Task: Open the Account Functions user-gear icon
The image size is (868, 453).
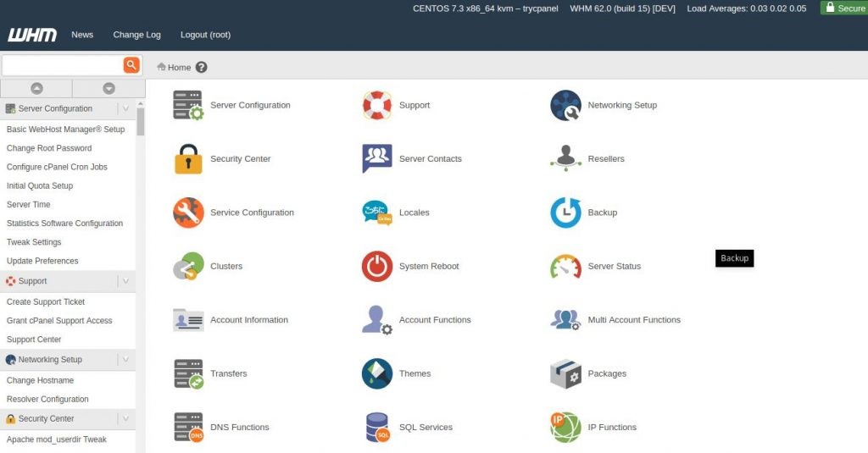Action: pyautogui.click(x=377, y=320)
